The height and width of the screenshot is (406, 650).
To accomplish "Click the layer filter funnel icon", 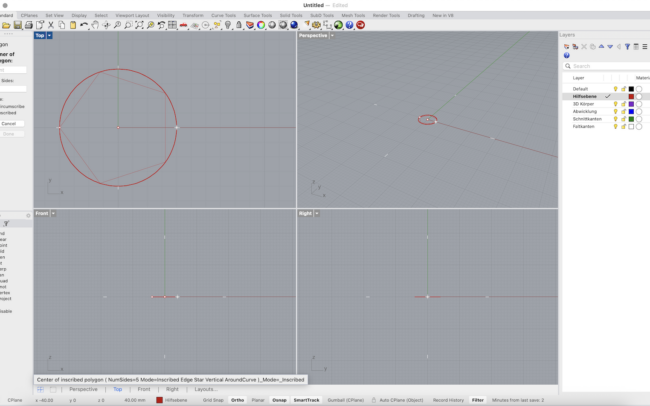I will (x=627, y=46).
